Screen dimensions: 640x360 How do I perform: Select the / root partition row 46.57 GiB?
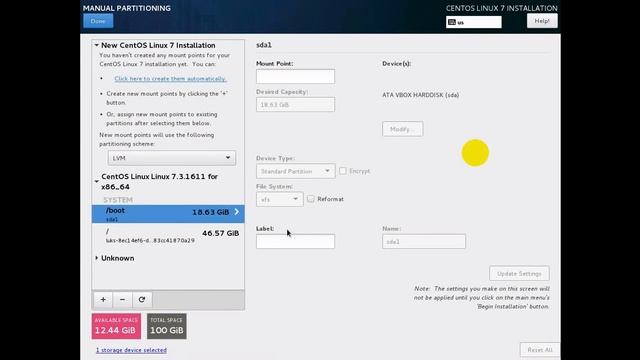click(168, 236)
